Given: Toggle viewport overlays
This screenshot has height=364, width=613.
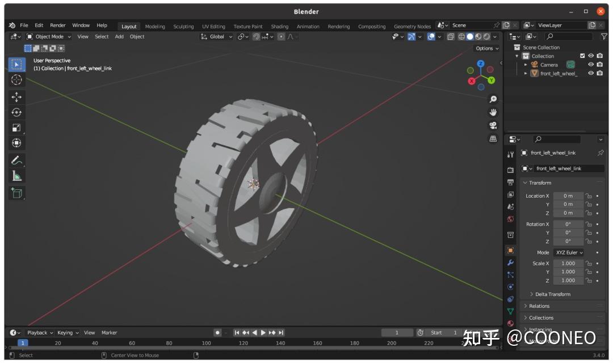Looking at the screenshot, I should click(431, 36).
